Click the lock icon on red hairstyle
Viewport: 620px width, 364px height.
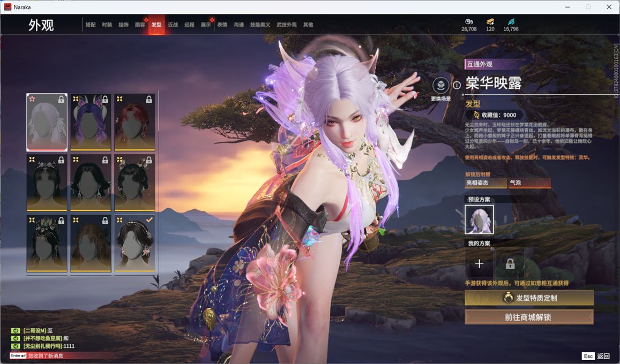(149, 100)
